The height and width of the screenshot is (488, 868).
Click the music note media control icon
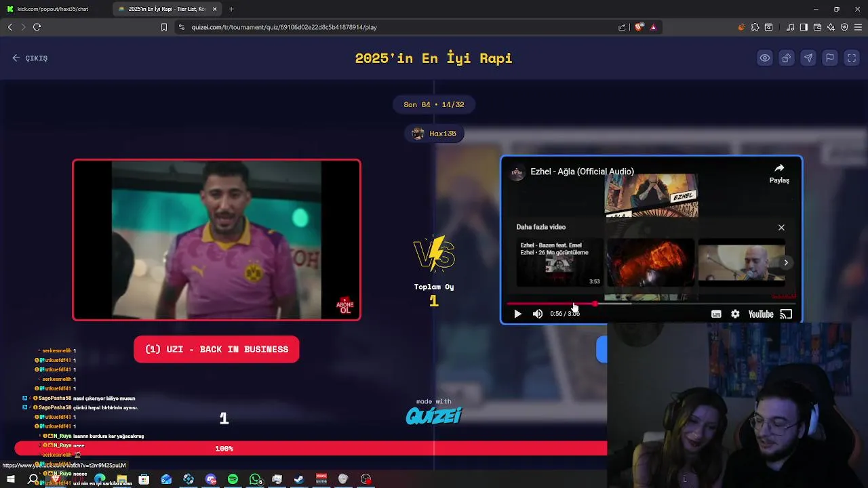tap(790, 27)
